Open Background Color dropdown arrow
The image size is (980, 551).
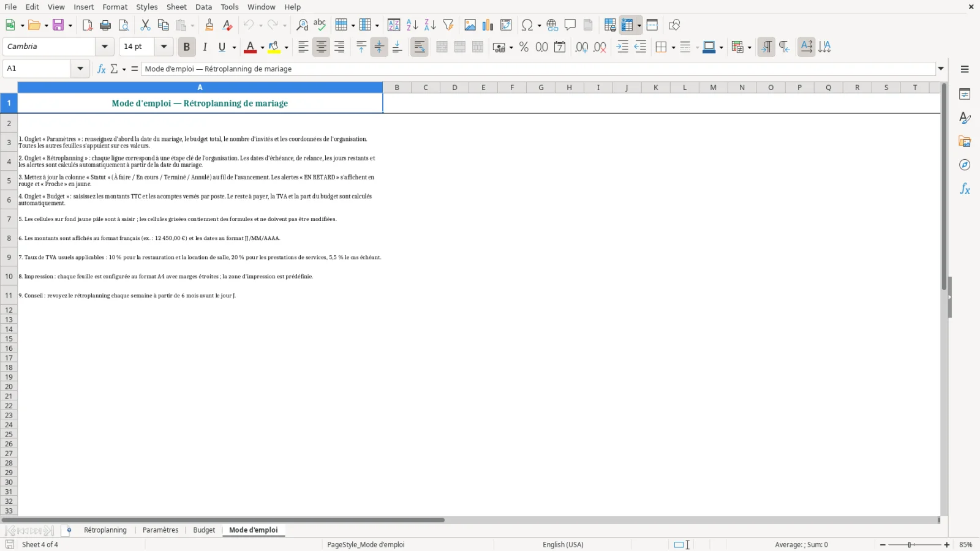(x=286, y=47)
